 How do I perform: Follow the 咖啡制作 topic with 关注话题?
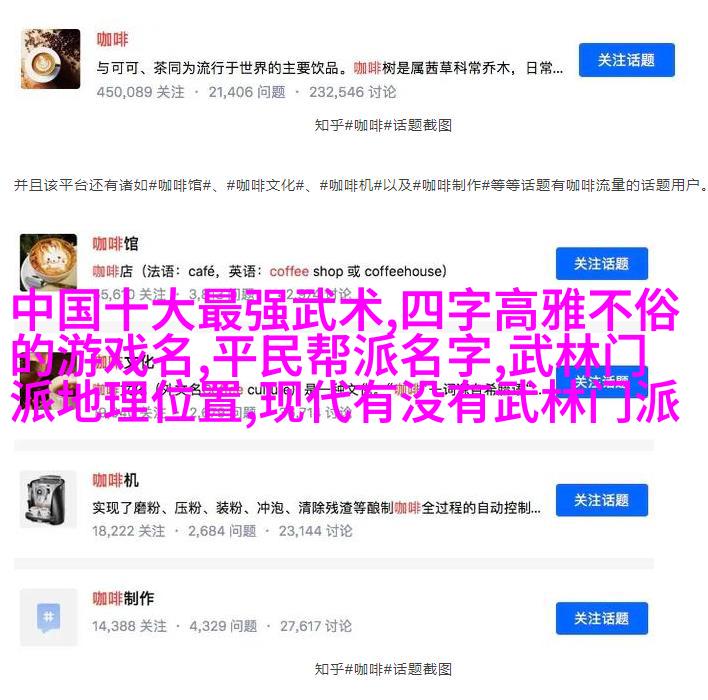coord(601,618)
